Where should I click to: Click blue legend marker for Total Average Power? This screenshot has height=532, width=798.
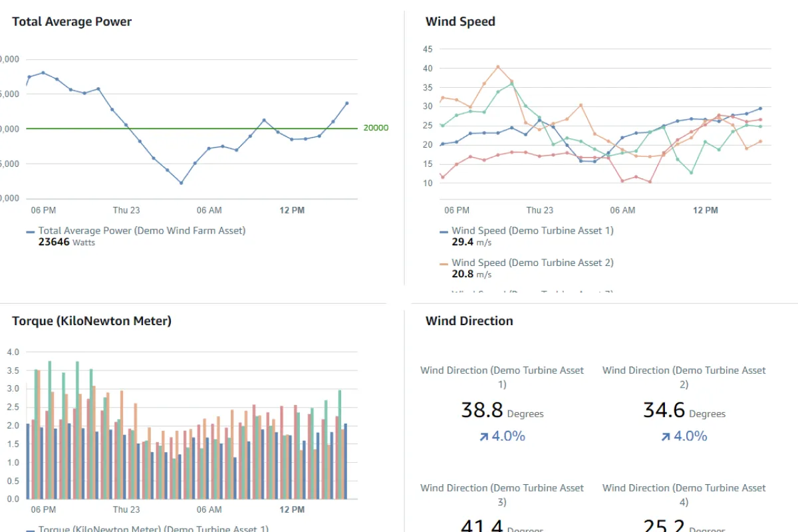coord(30,231)
